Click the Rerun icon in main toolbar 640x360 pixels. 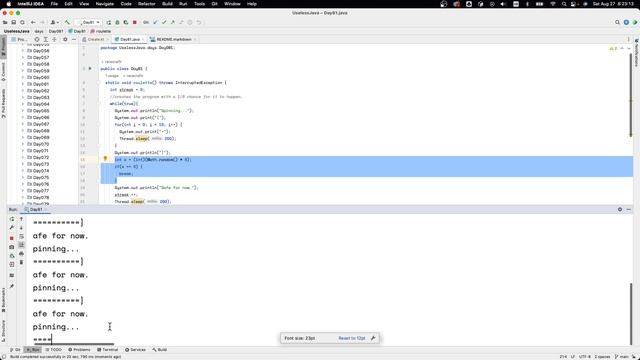tap(109, 22)
